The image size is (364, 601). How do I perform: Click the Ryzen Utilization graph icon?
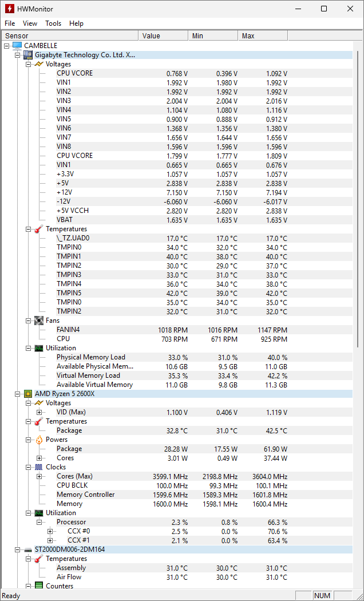tap(39, 513)
